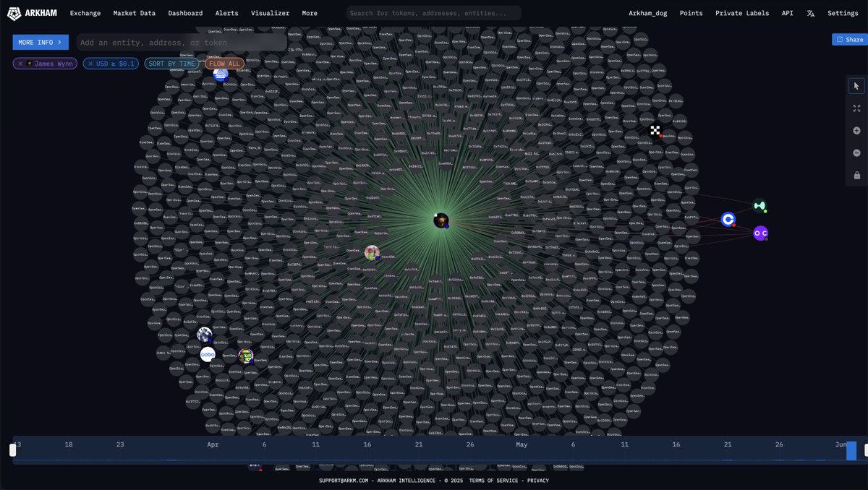This screenshot has height=490, width=868.
Task: Click the colorful cartoon node beside Cobo
Action: pyautogui.click(x=246, y=356)
